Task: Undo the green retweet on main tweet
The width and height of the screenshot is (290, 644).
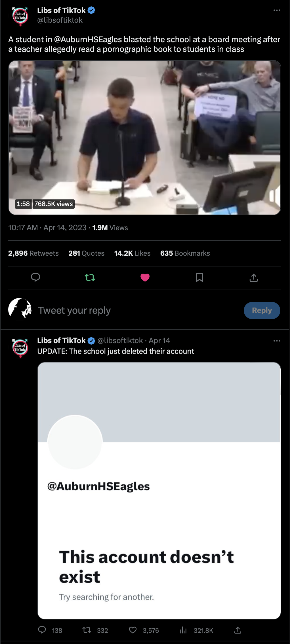Action: (90, 277)
